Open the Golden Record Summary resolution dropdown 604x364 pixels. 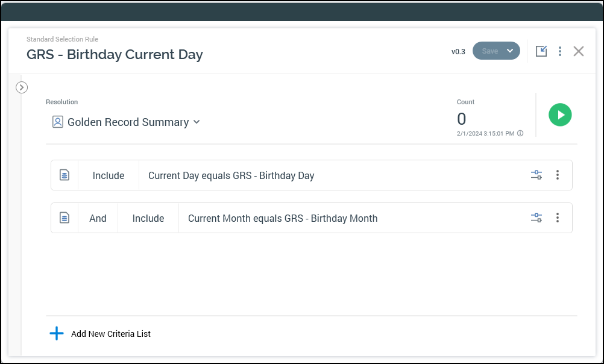click(127, 122)
